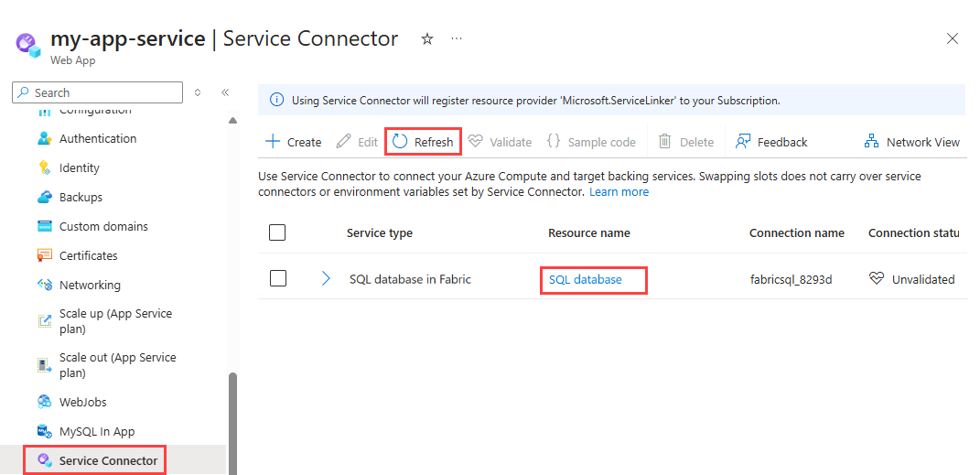The height and width of the screenshot is (475, 980).
Task: Click the 'SQL database in Fabric' service type
Action: click(410, 279)
